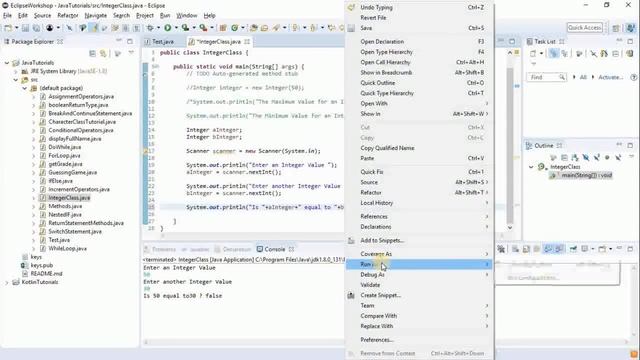Open GuessingGame.java in Package Explorer

click(73, 173)
